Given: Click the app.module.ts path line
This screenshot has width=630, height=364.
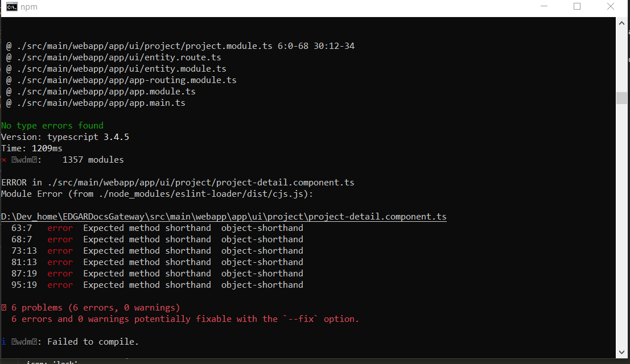Looking at the screenshot, I should [x=100, y=91].
